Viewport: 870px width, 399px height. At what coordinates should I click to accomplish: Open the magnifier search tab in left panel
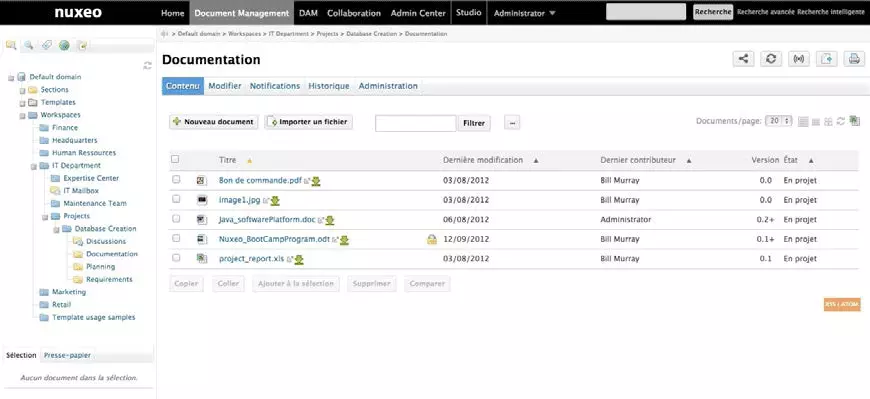28,46
